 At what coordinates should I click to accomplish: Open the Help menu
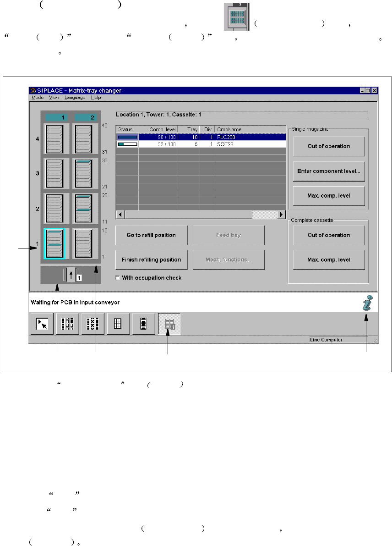(x=96, y=98)
